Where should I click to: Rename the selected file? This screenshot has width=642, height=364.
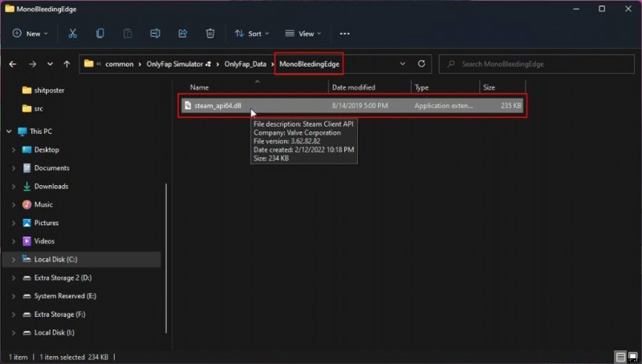155,34
